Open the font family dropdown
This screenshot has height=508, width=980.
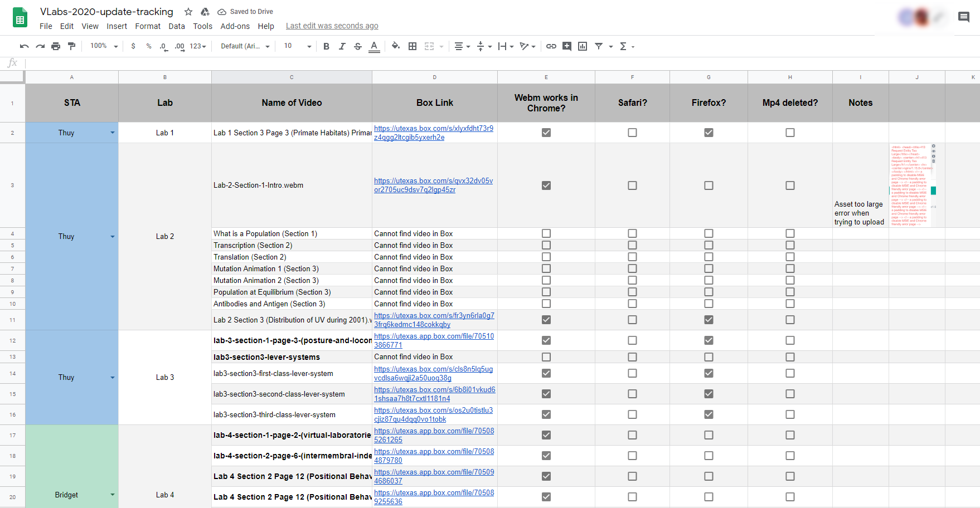click(x=245, y=46)
